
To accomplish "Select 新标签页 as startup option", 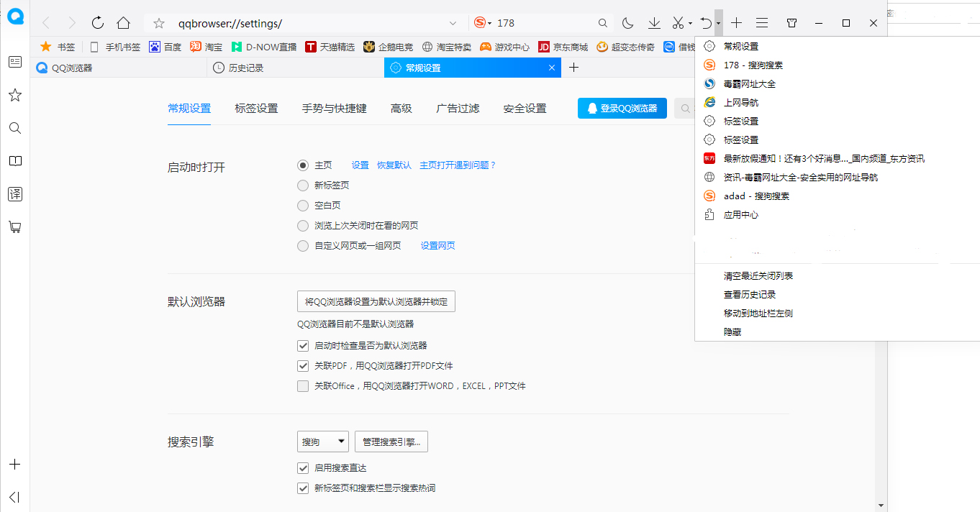I will 303,185.
